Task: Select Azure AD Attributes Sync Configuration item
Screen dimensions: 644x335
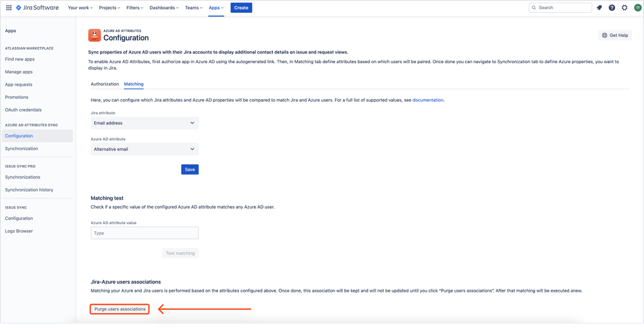Action: (x=37, y=136)
